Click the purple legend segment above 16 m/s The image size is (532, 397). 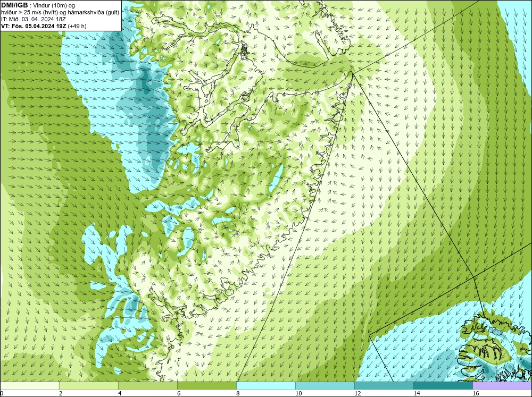point(502,386)
